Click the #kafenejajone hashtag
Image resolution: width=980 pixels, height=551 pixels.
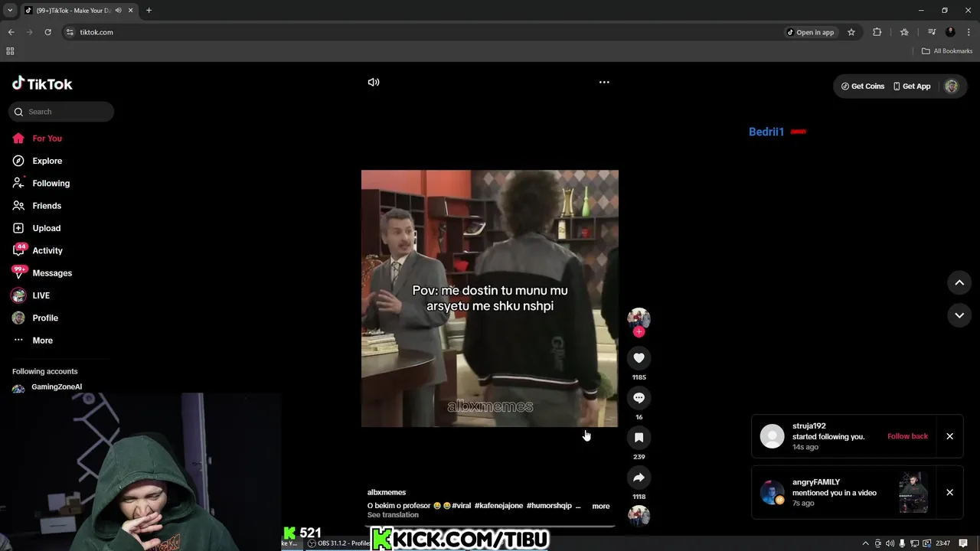[498, 506]
